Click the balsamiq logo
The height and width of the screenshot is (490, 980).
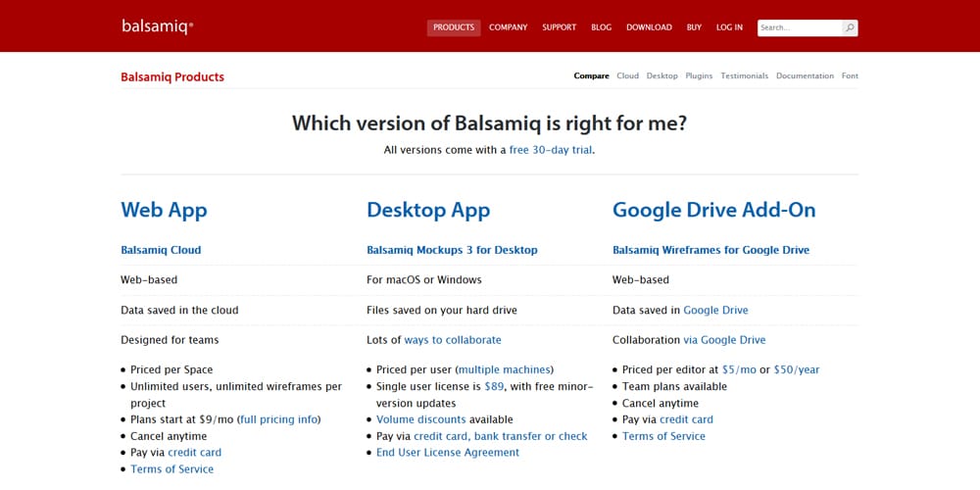point(158,26)
